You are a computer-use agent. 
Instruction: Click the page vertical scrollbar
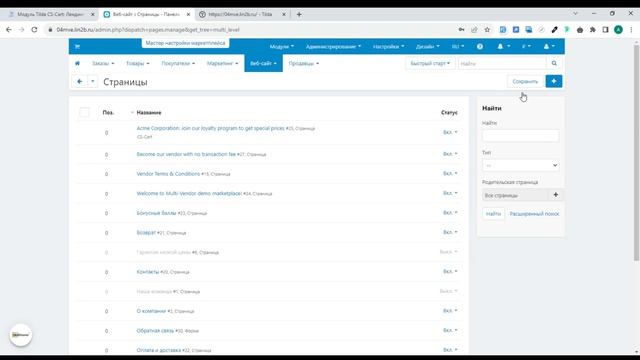(636, 152)
